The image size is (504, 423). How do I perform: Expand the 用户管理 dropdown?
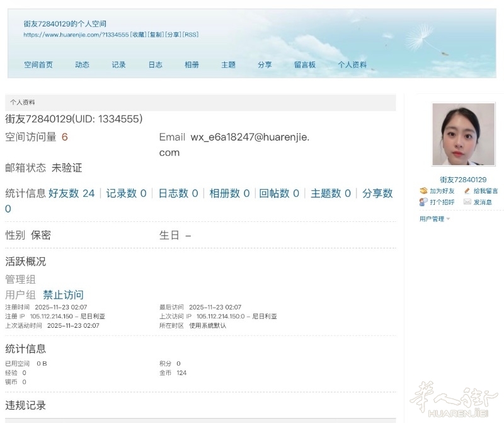[435, 219]
